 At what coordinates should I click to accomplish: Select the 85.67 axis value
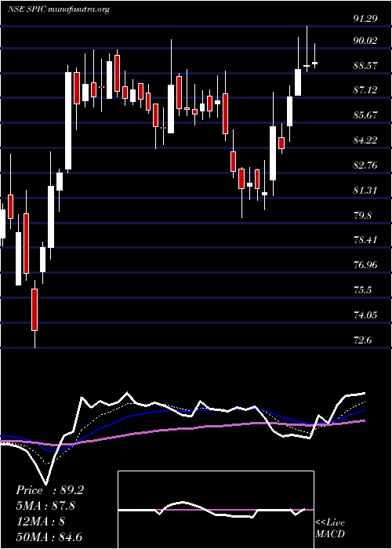click(365, 115)
